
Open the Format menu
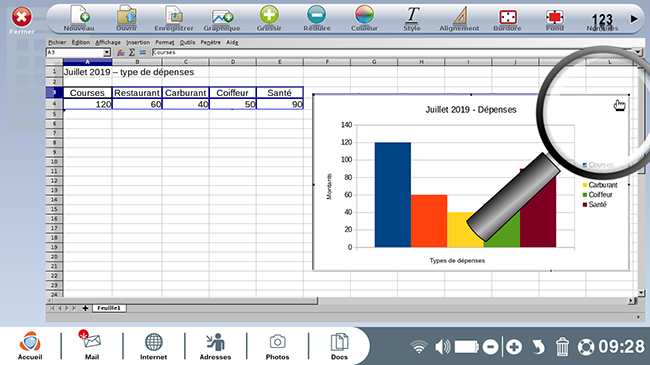pyautogui.click(x=165, y=42)
